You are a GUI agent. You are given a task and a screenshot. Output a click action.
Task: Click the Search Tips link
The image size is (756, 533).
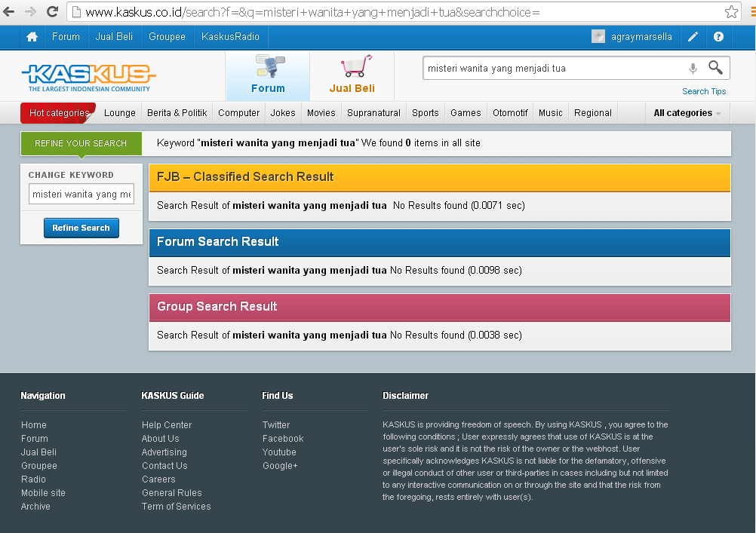(704, 91)
